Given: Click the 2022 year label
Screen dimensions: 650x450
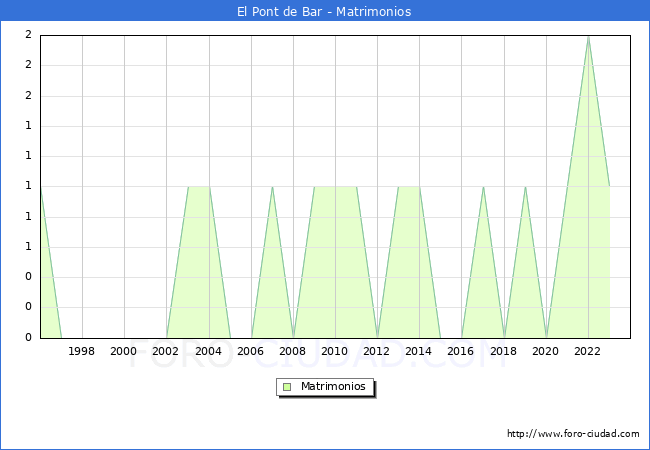Looking at the screenshot, I should click(588, 351).
